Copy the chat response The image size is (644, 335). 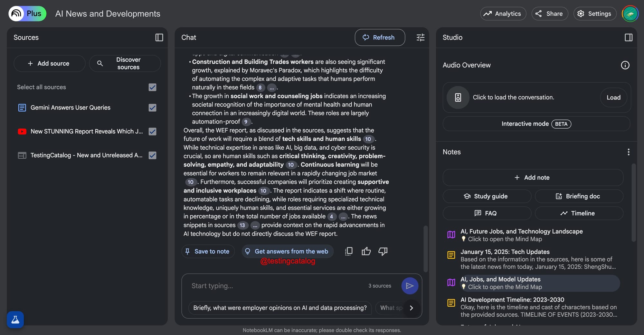[x=349, y=251]
